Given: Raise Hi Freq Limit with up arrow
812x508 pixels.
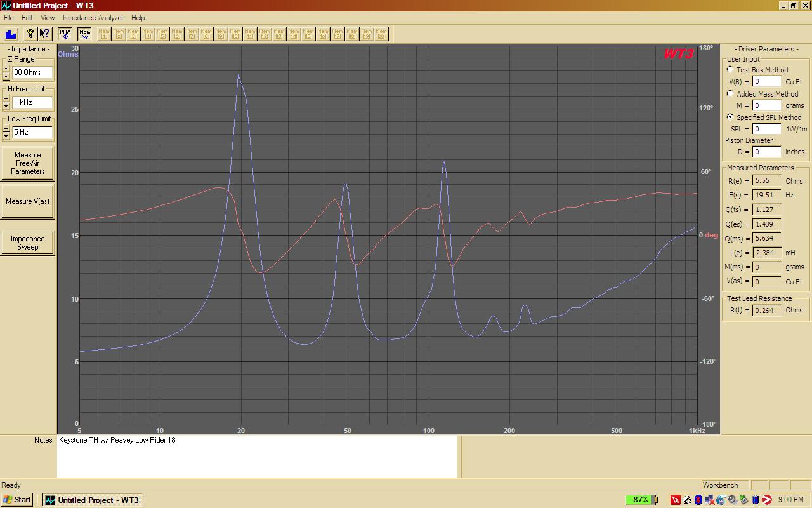Looking at the screenshot, I should pos(6,98).
